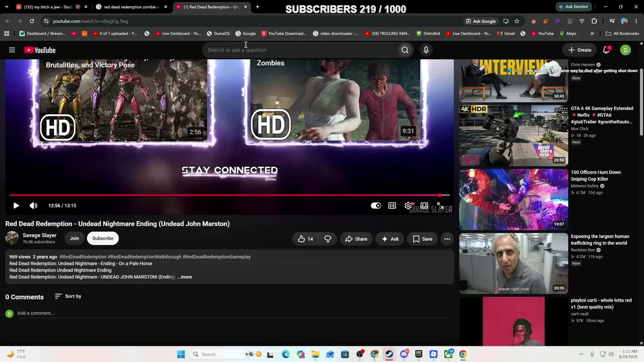
Task: Show hidden system tray icons
Action: pyautogui.click(x=581, y=354)
